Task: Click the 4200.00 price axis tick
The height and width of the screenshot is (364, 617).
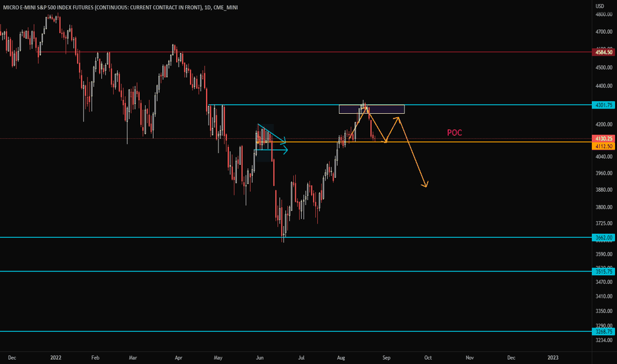Action: click(x=604, y=124)
